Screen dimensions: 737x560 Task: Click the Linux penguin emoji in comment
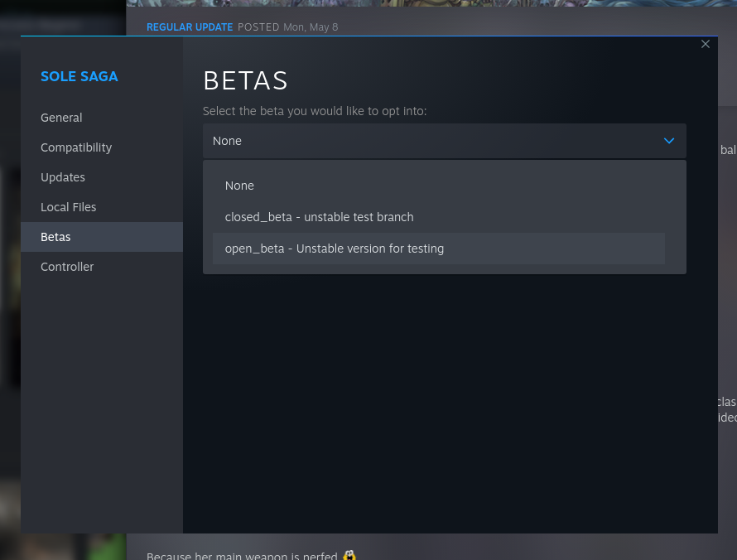[x=349, y=555]
